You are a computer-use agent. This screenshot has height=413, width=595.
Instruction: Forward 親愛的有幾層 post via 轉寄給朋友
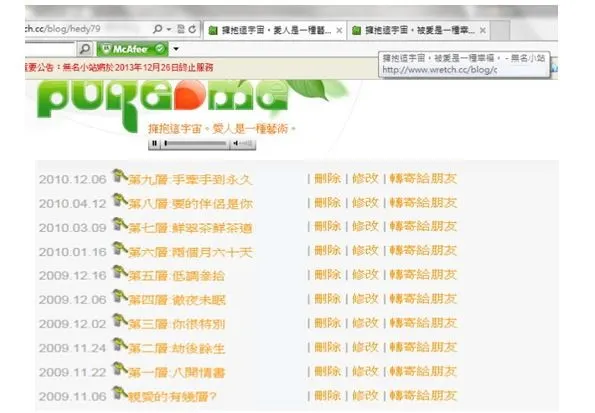(423, 396)
